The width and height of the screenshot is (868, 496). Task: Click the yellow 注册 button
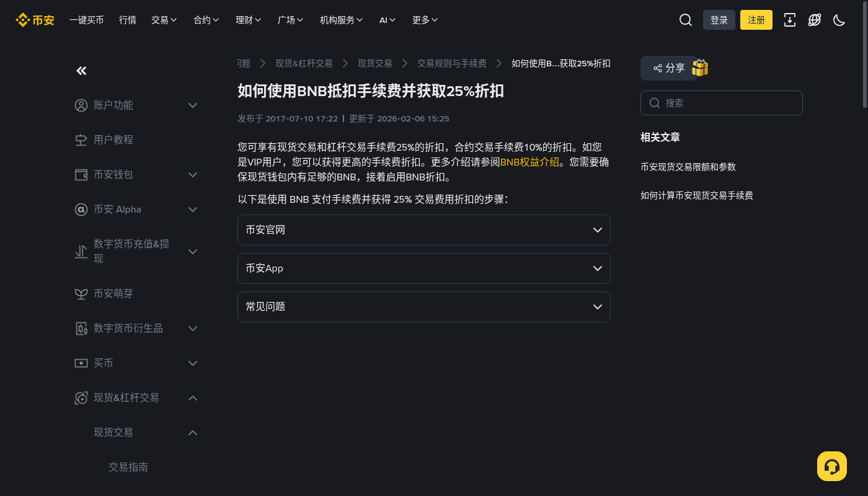[x=756, y=20]
